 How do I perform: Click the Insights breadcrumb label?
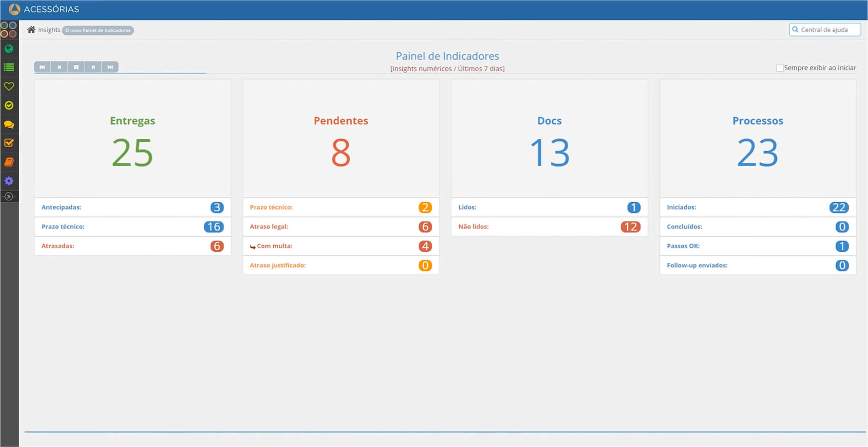(x=49, y=30)
